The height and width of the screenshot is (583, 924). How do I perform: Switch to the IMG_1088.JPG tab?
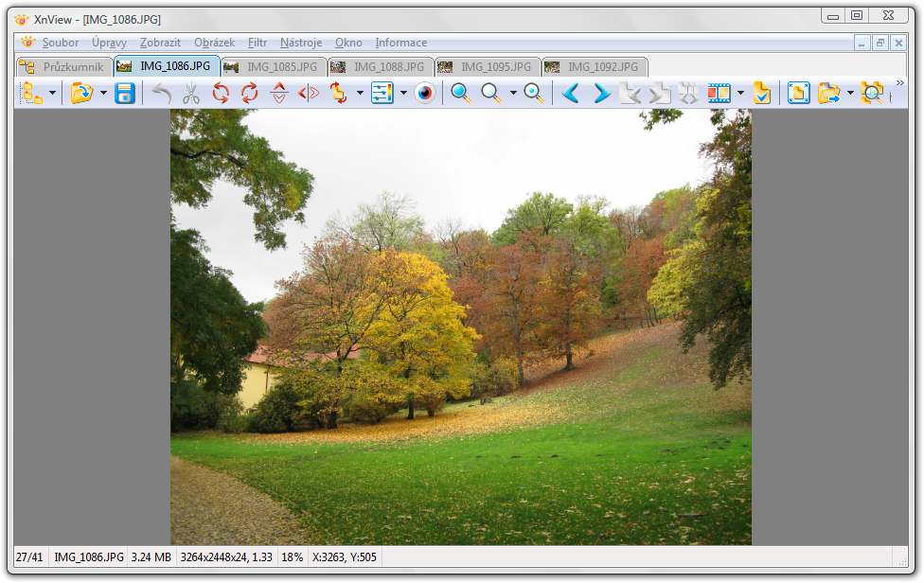point(381,67)
